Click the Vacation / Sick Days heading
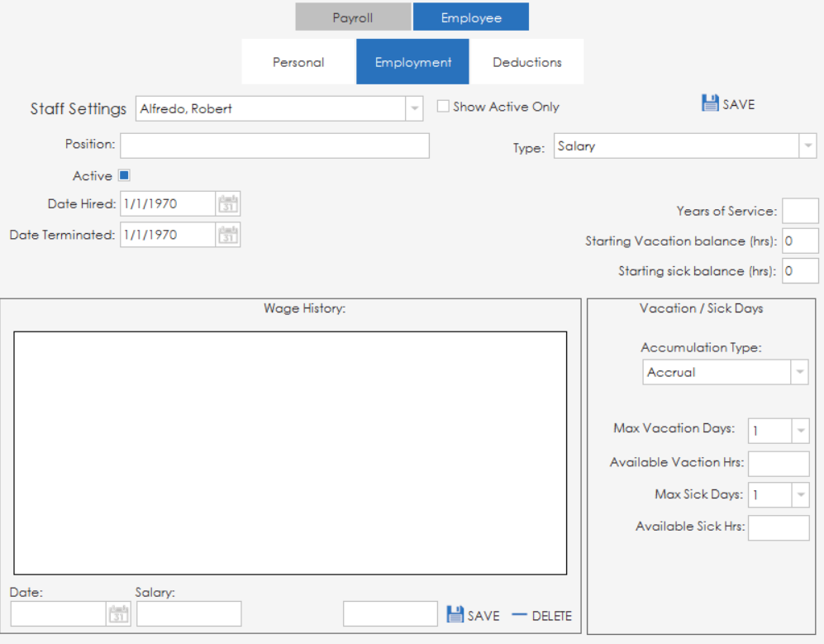Viewport: 824px width, 644px height. [701, 308]
